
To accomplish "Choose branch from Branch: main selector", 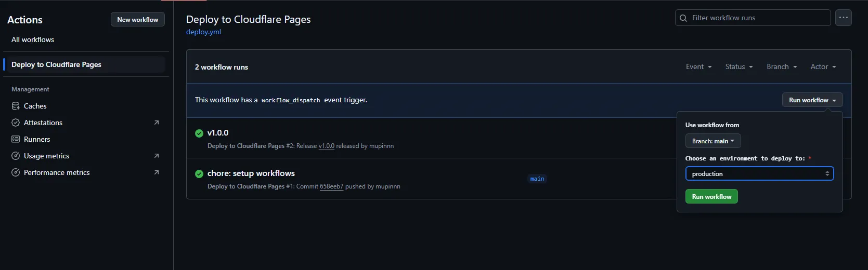I will tap(712, 141).
